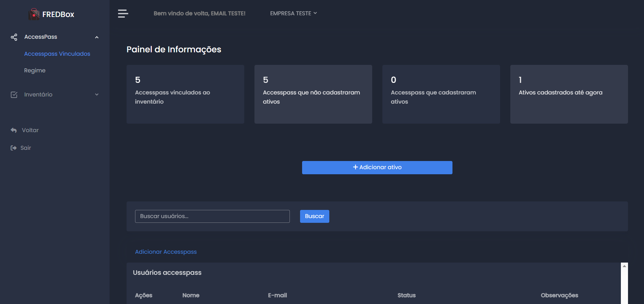Viewport: 644px width, 304px height.
Task: Click the Voltar back arrow icon
Action: [14, 130]
